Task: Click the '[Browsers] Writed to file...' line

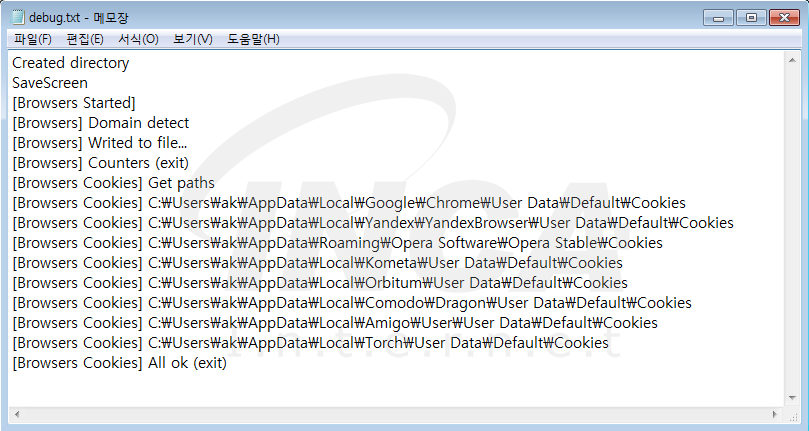Action: (100, 143)
